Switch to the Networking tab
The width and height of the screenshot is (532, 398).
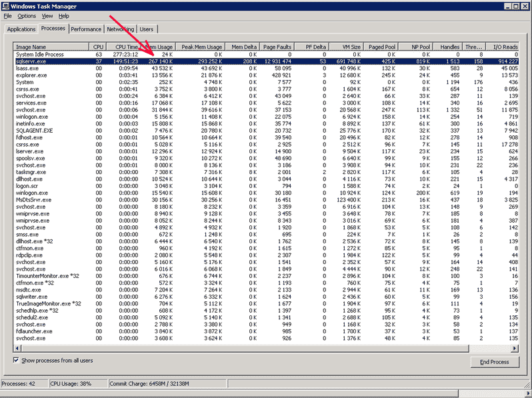coord(120,29)
